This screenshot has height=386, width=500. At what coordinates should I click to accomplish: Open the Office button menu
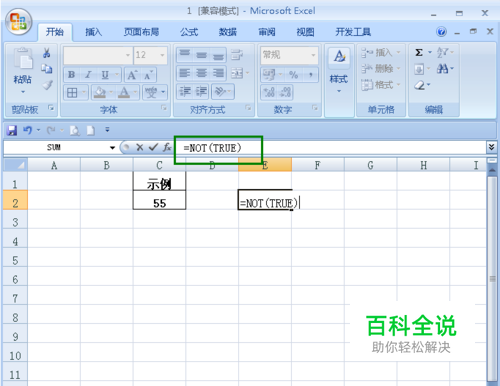pos(18,22)
